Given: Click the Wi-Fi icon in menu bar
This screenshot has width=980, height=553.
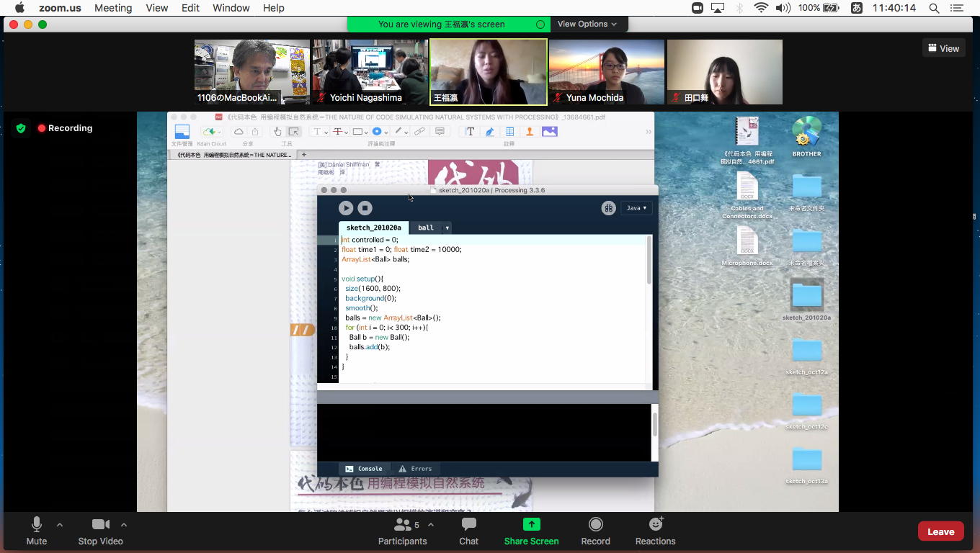Looking at the screenshot, I should click(x=761, y=8).
